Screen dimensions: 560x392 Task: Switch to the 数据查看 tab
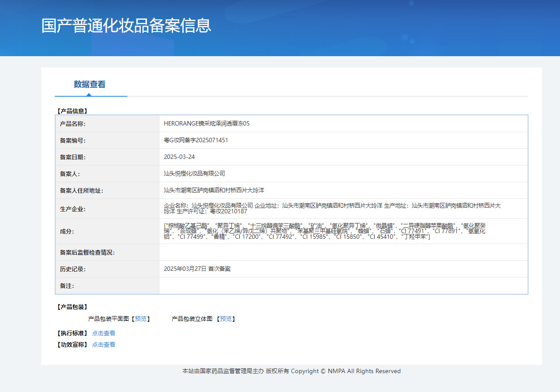[x=90, y=84]
